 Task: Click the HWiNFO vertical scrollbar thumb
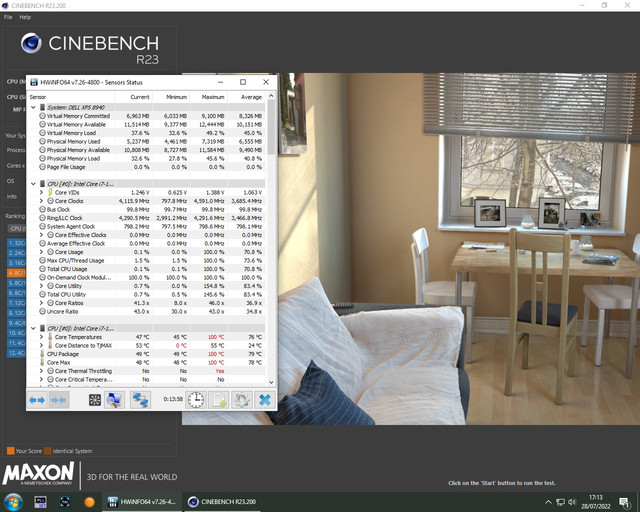271,127
